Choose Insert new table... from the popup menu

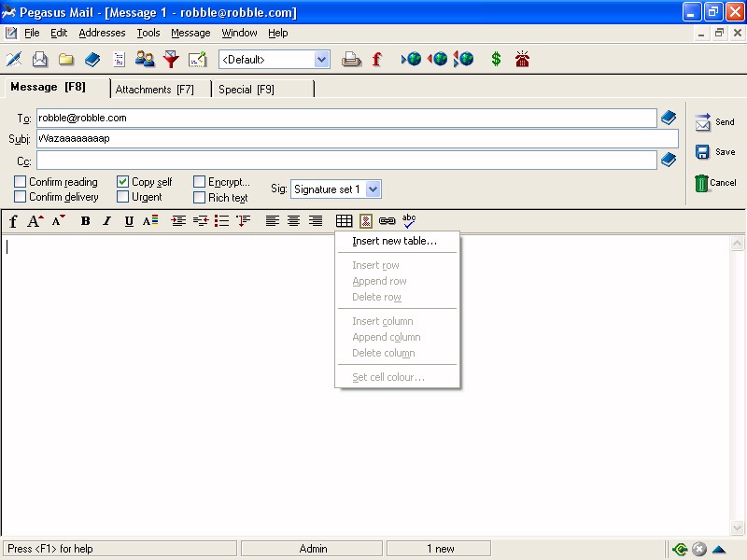(x=398, y=241)
